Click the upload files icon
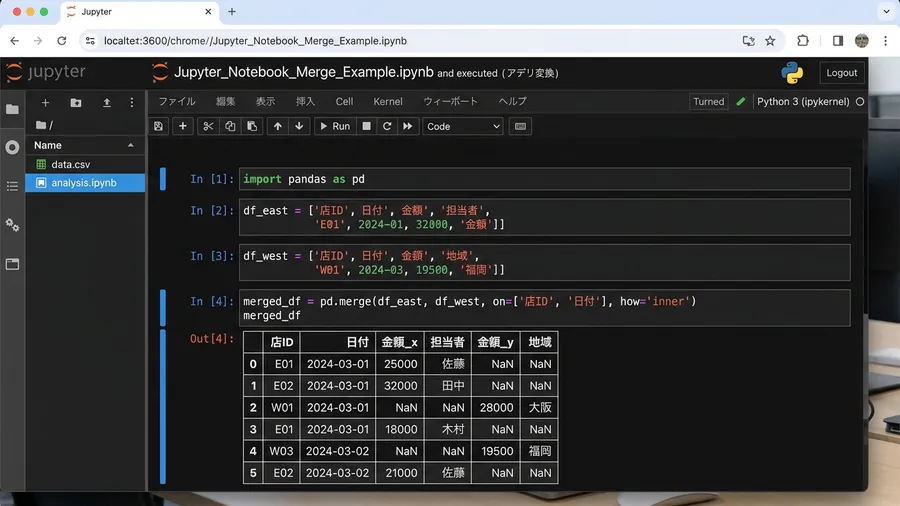This screenshot has height=506, width=900. pos(107,103)
